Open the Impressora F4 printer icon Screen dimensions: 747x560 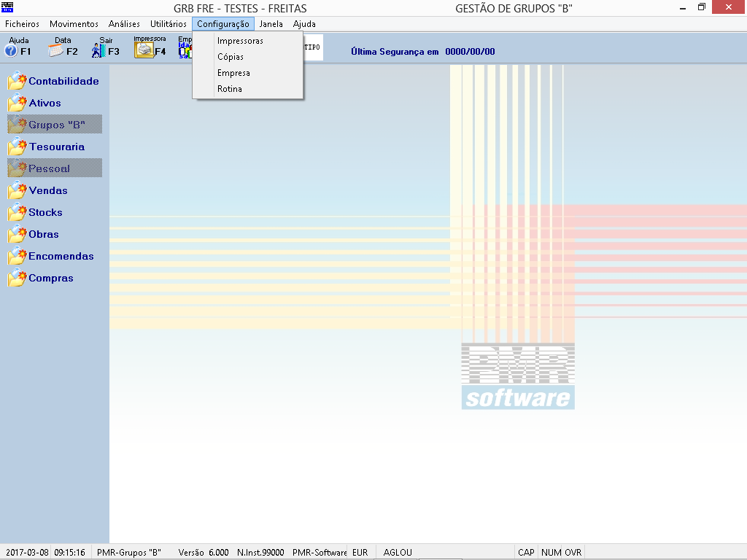point(144,50)
